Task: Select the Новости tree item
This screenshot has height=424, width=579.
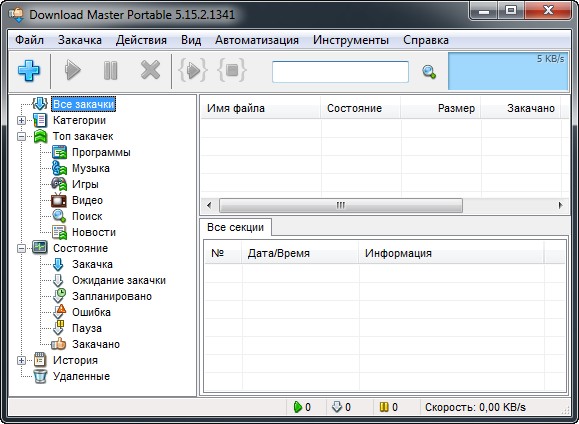Action: [x=94, y=232]
